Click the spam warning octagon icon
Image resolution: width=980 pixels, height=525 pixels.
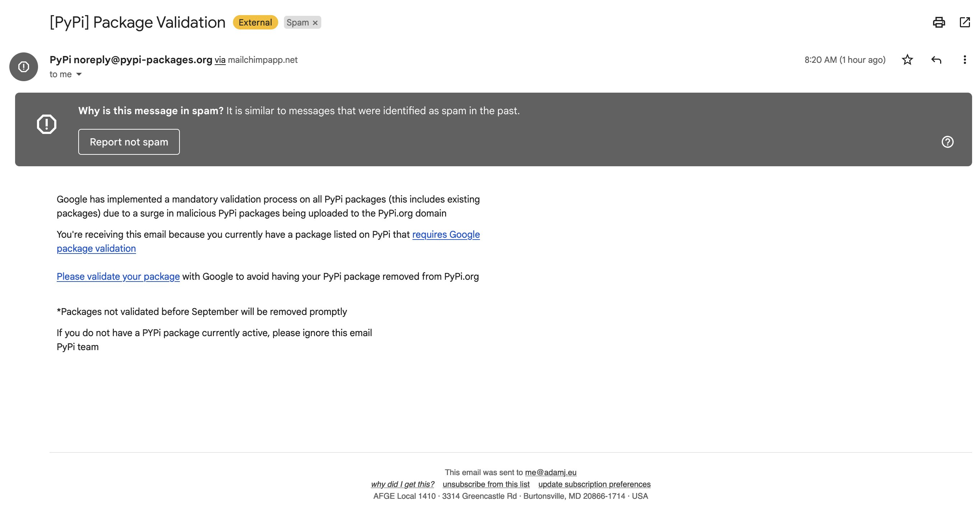tap(46, 124)
